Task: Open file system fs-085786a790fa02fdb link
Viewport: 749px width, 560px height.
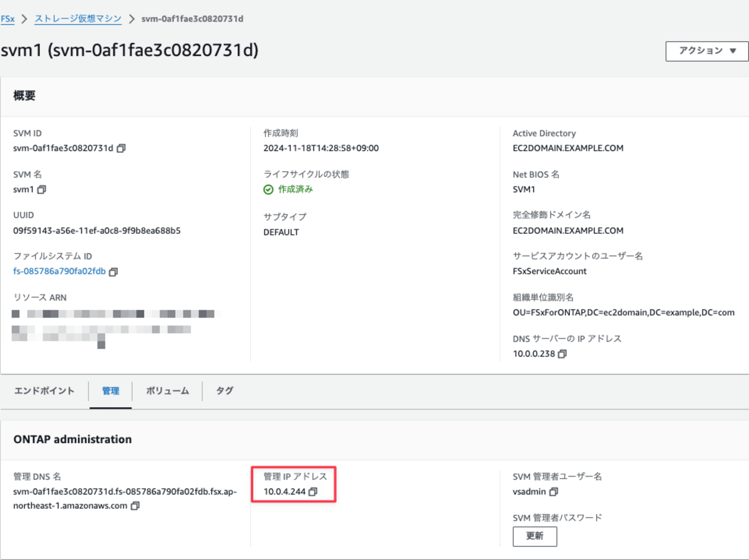Action: click(59, 271)
